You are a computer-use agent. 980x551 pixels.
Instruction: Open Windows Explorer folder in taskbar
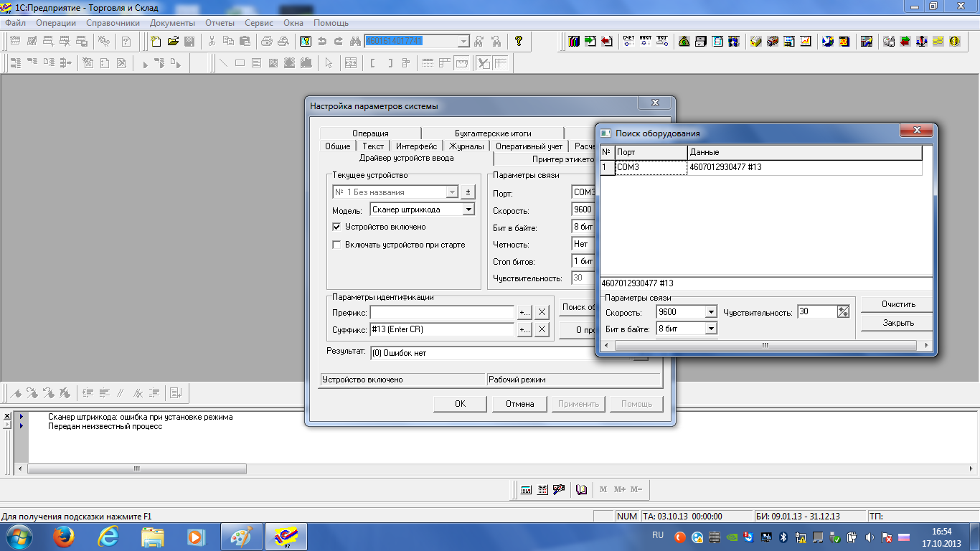tap(153, 536)
